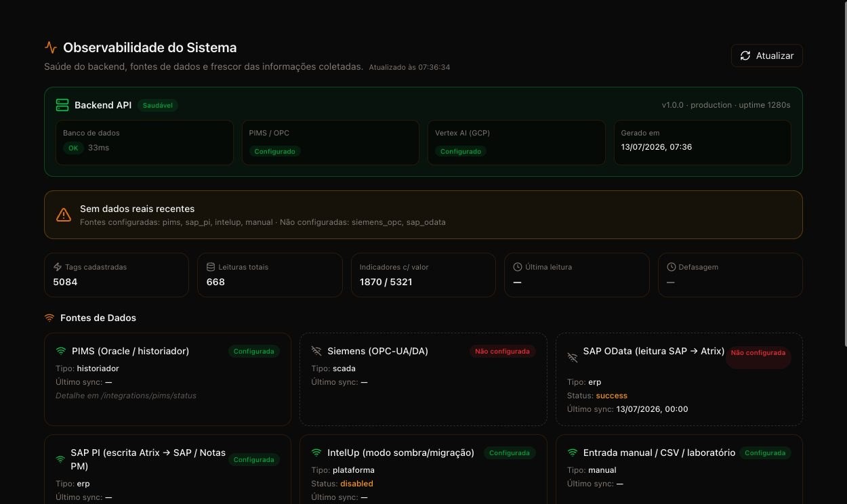Click the Saudável status badge
The image size is (847, 504).
point(157,106)
